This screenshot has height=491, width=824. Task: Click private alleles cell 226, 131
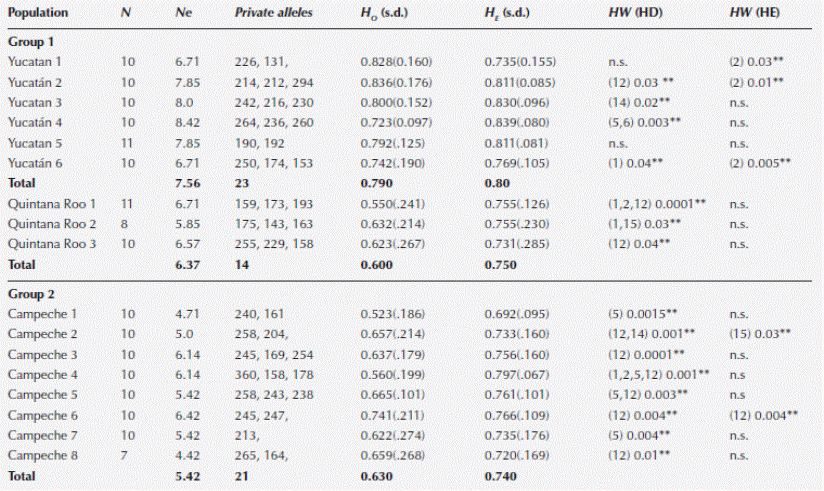[260, 62]
